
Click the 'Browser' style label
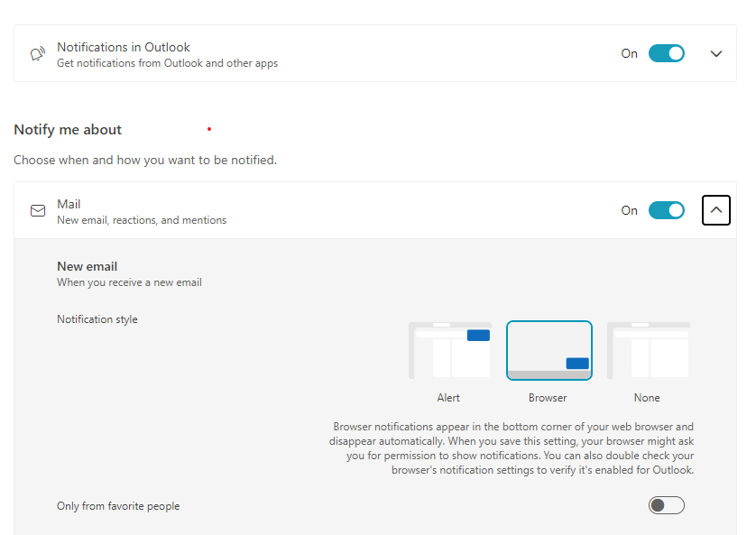[548, 398]
